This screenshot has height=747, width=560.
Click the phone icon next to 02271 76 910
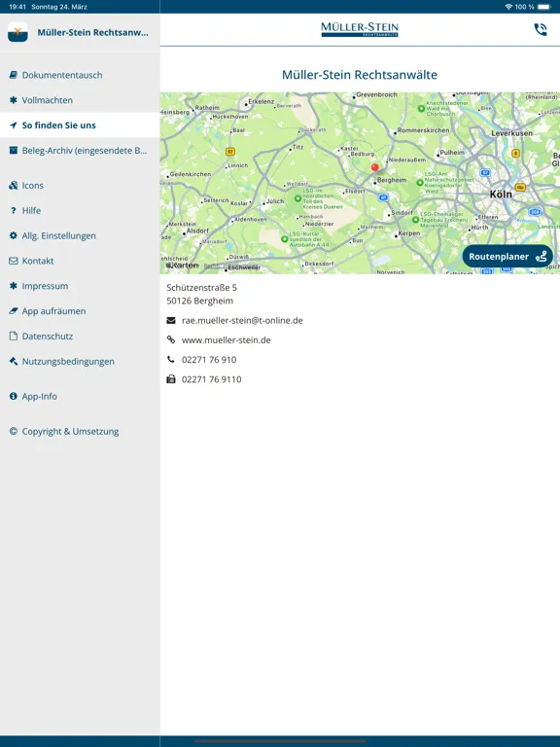pyautogui.click(x=171, y=360)
